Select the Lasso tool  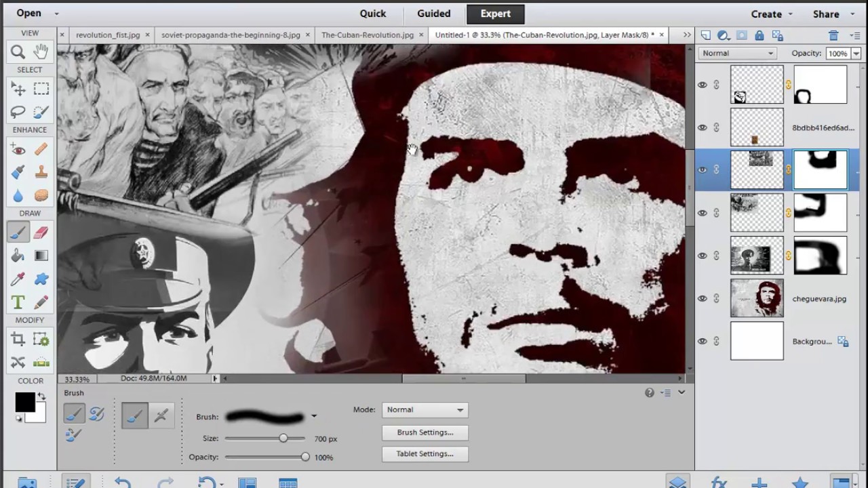pyautogui.click(x=18, y=112)
